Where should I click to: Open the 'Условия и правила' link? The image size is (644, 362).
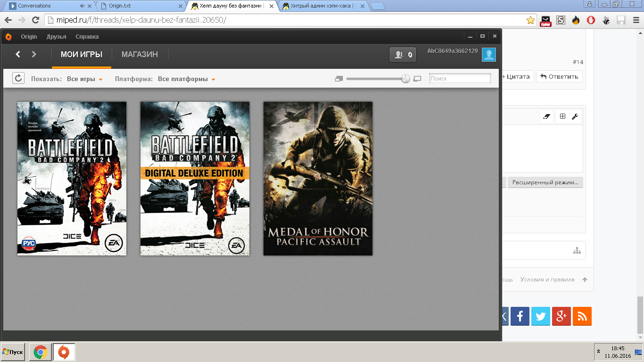547,280
